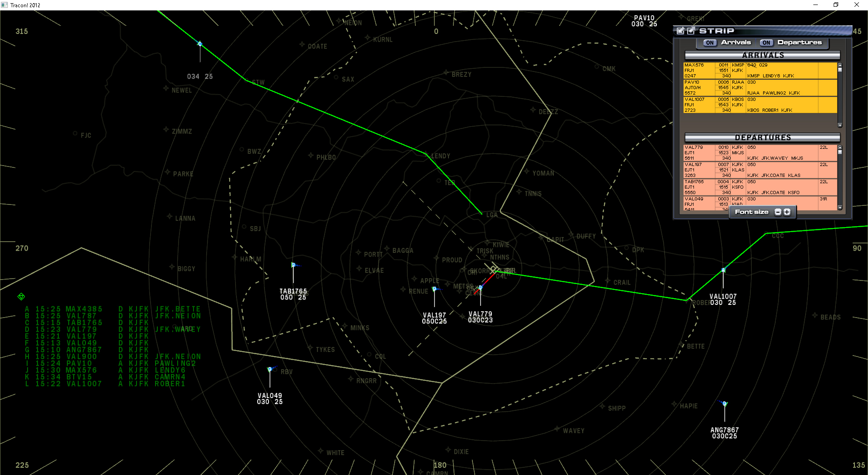Select aircraft target TAB1765 on the radar
Image resolution: width=868 pixels, height=475 pixels.
click(294, 265)
